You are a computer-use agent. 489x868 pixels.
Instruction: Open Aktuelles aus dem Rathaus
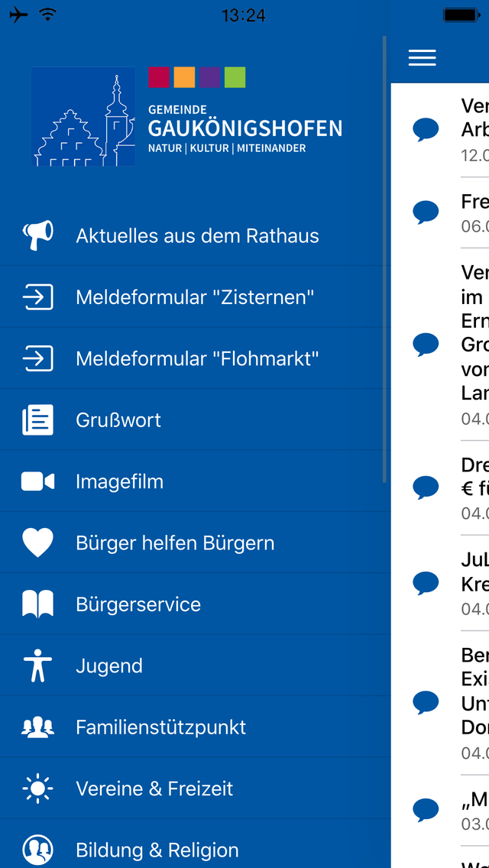point(195,235)
